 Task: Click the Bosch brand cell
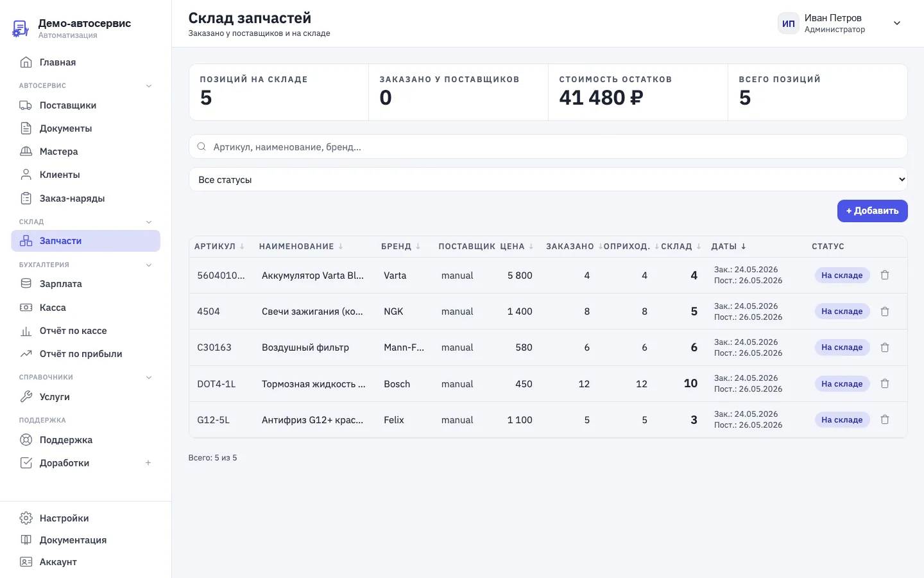click(397, 384)
